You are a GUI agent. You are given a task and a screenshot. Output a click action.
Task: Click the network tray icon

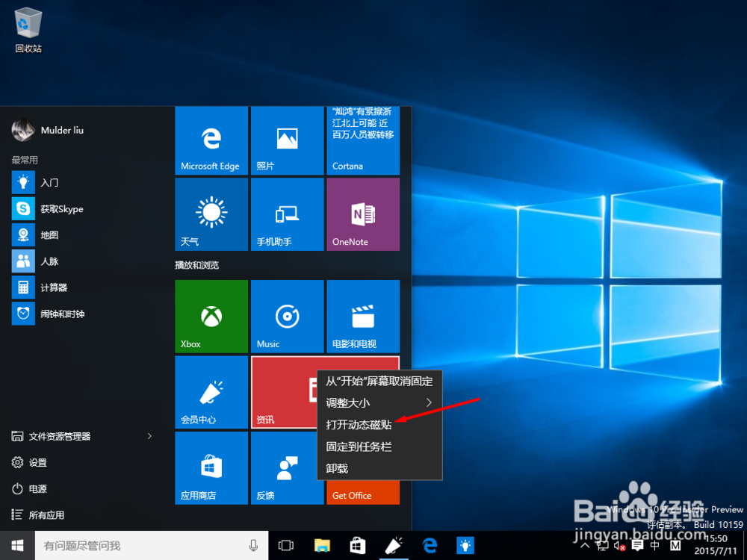click(602, 546)
